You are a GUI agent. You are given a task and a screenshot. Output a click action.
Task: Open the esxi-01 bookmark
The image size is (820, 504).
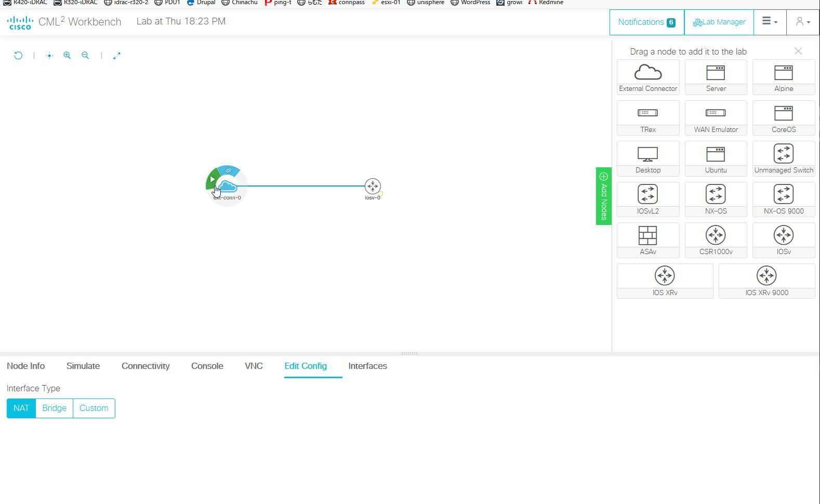386,3
